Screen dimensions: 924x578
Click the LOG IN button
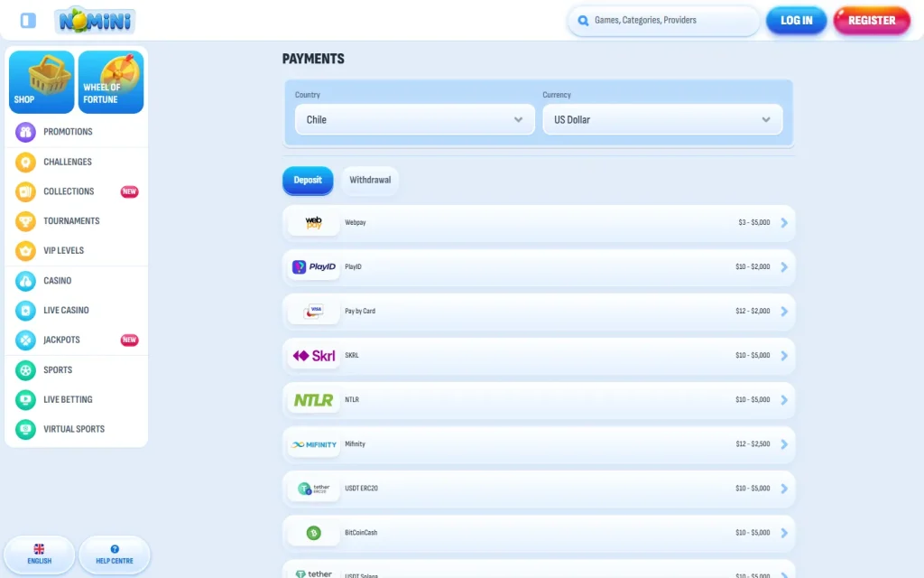click(796, 21)
